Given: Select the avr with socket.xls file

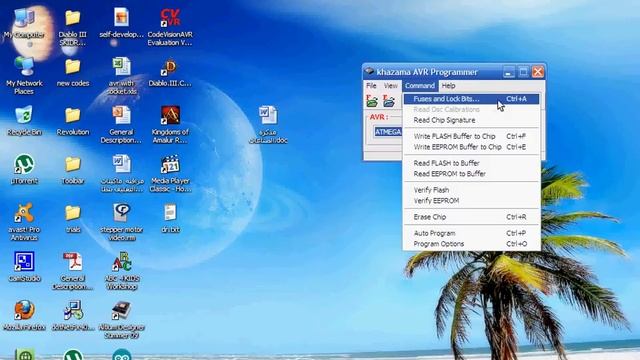Looking at the screenshot, I should [121, 76].
